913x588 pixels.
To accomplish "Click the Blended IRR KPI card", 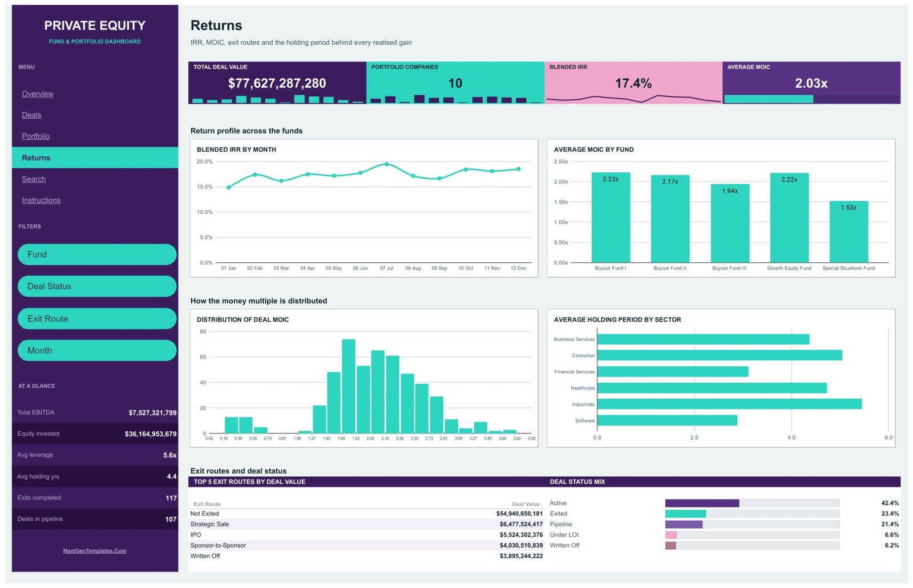I will [633, 83].
